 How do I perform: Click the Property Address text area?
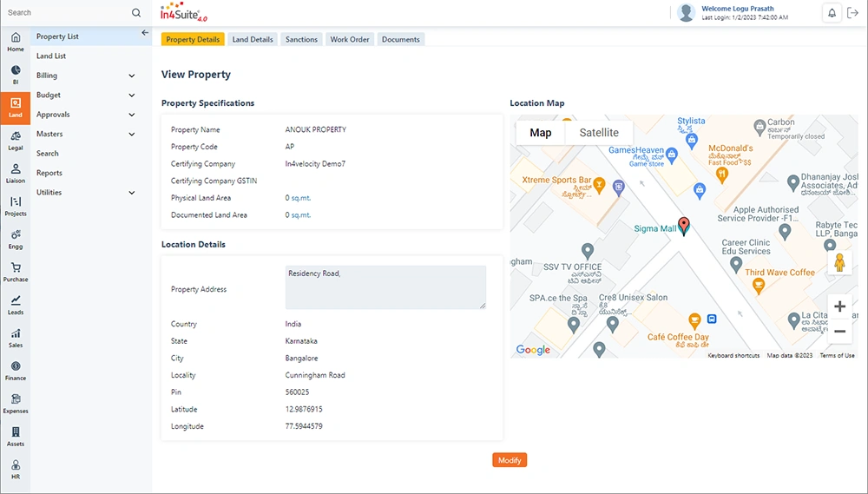point(386,287)
